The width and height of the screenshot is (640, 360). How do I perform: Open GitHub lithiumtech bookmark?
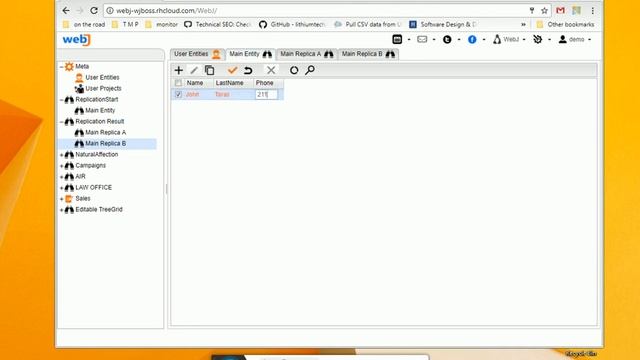[293, 24]
